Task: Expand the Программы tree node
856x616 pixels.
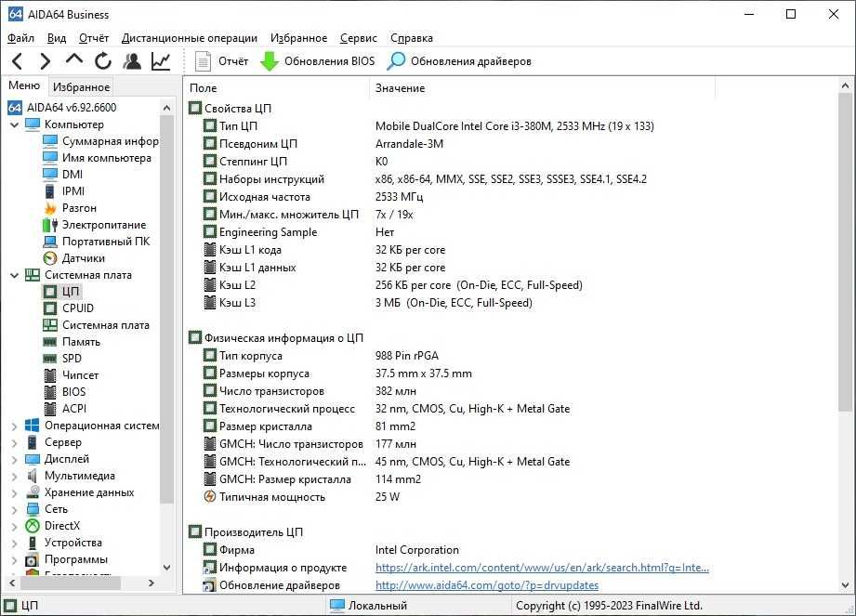Action: point(15,560)
